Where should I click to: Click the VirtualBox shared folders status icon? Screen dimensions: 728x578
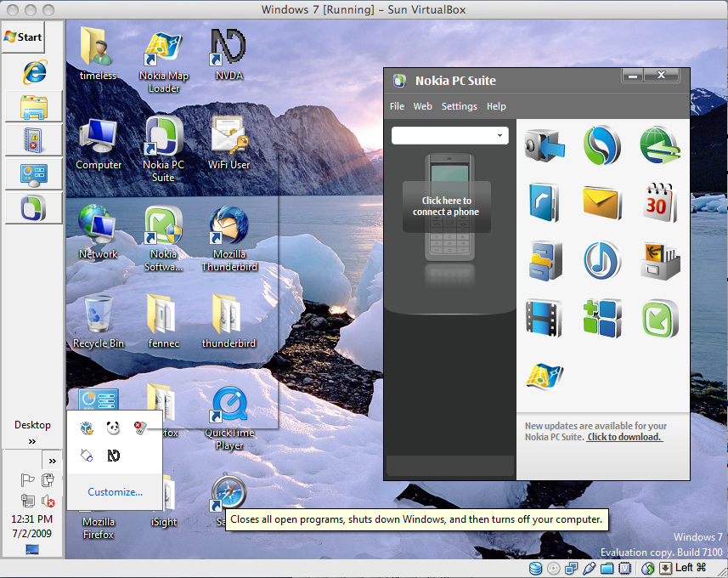pyautogui.click(x=607, y=569)
